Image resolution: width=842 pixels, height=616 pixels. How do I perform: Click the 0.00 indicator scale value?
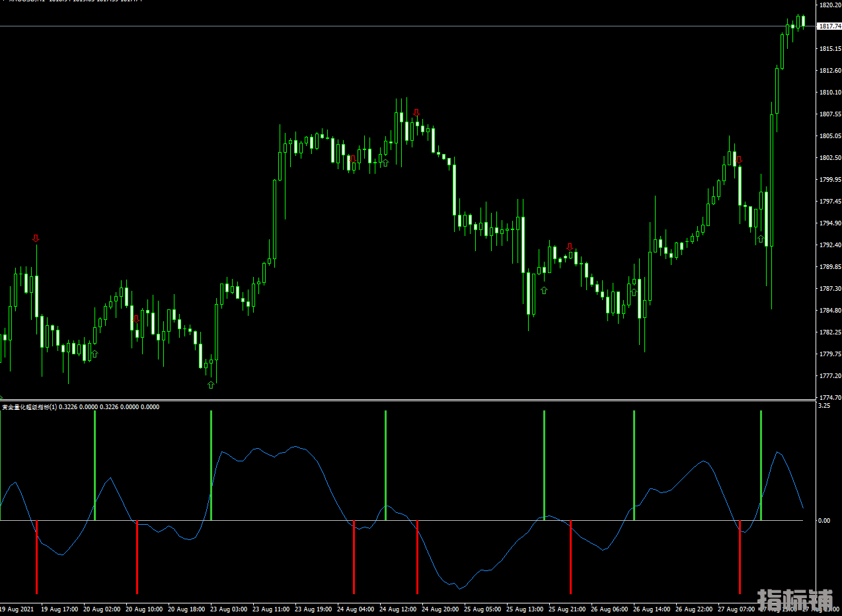point(824,521)
